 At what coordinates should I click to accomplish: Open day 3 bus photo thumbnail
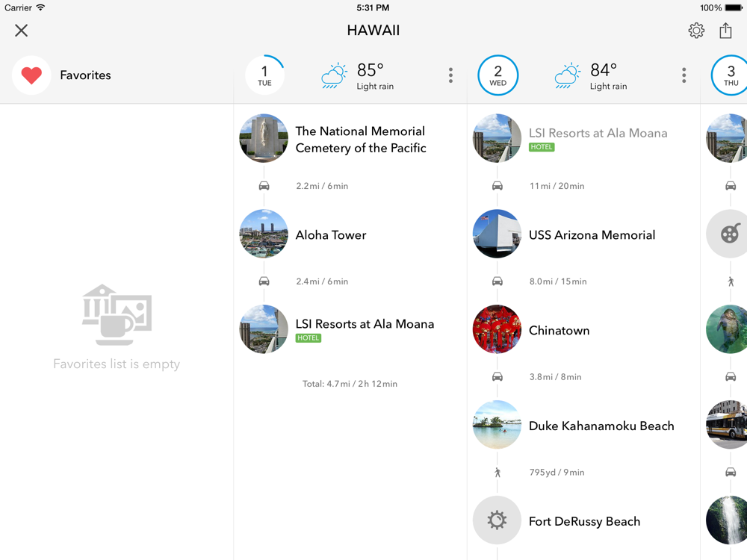(727, 425)
